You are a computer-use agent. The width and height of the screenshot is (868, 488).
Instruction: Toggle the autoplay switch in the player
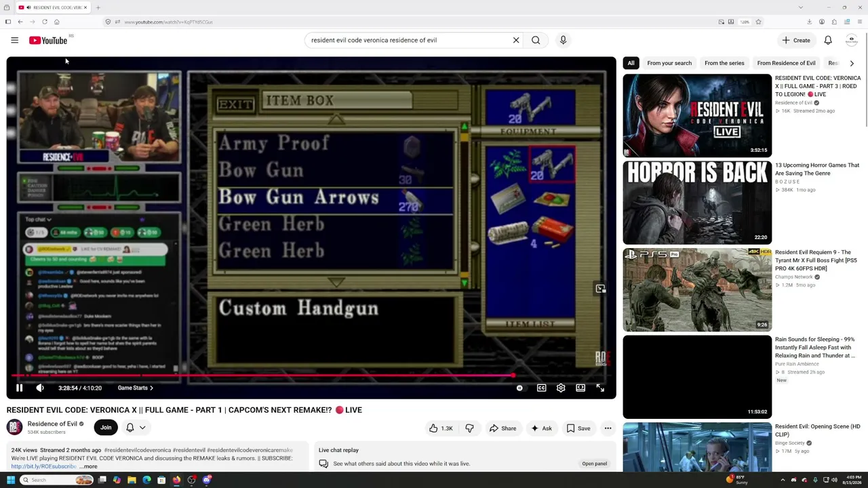coord(519,388)
